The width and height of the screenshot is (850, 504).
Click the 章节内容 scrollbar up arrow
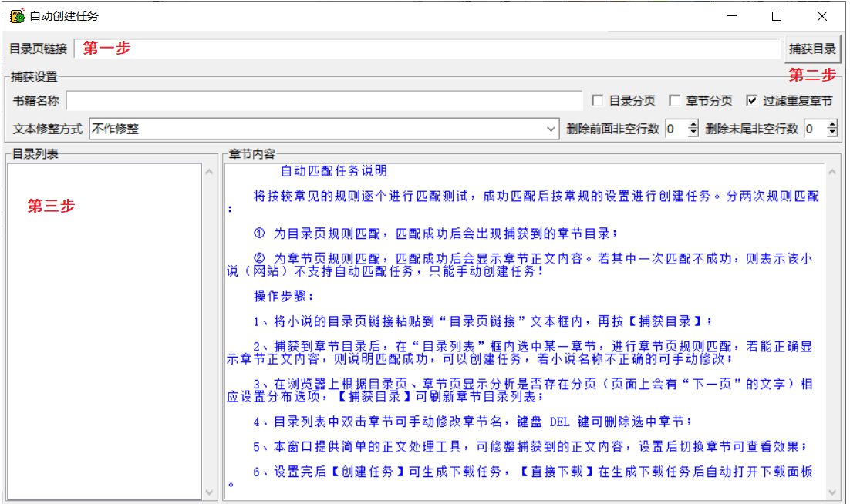(x=833, y=172)
